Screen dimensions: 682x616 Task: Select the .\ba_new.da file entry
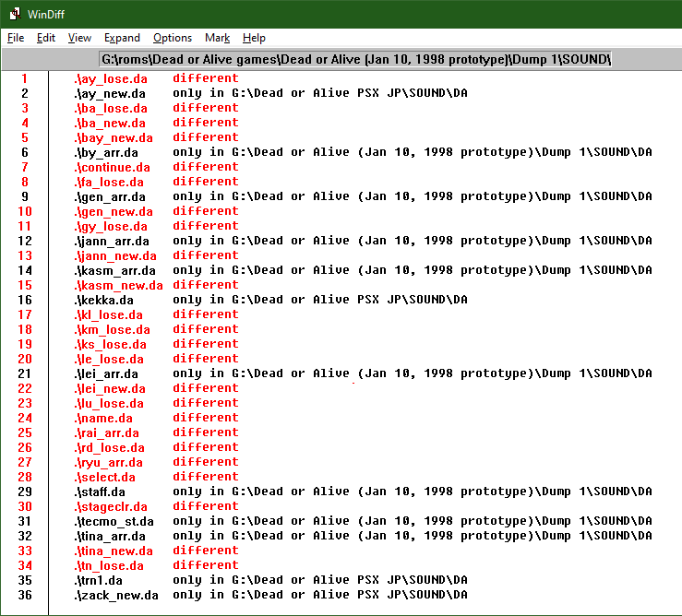[110, 123]
